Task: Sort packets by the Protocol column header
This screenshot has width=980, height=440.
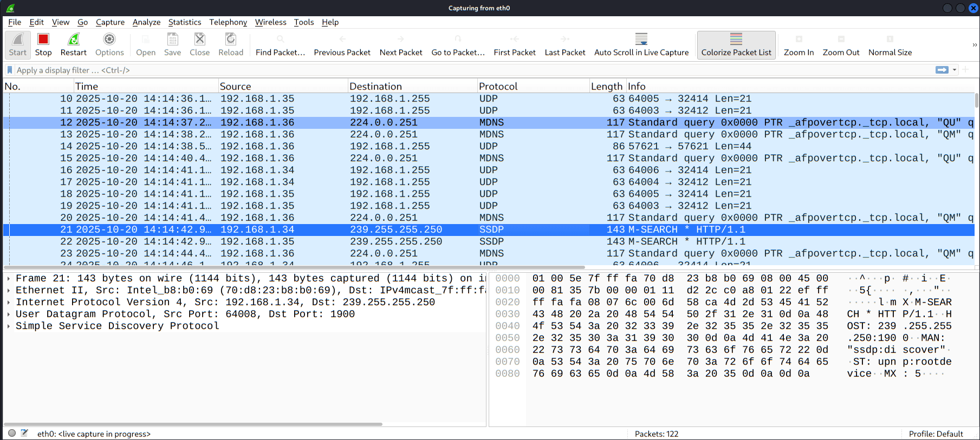Action: coord(498,86)
